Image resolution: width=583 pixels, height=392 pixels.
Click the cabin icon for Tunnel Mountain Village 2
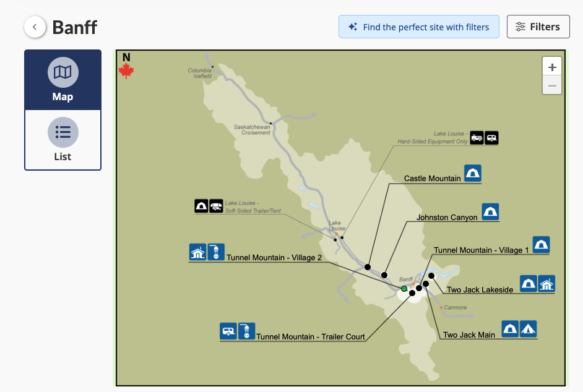click(x=197, y=252)
